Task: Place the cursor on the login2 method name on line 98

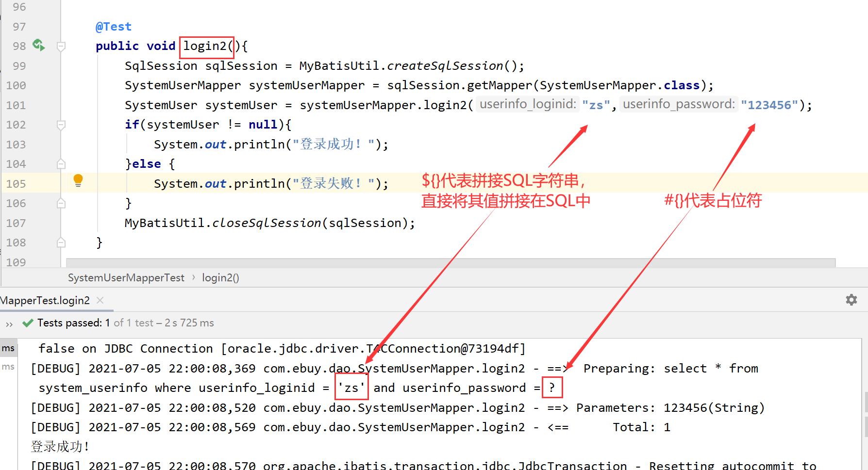Action: (205, 46)
